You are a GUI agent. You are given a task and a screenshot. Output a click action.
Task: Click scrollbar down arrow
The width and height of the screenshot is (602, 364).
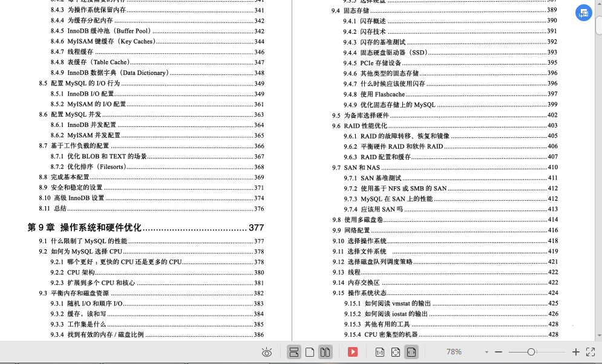pyautogui.click(x=598, y=336)
